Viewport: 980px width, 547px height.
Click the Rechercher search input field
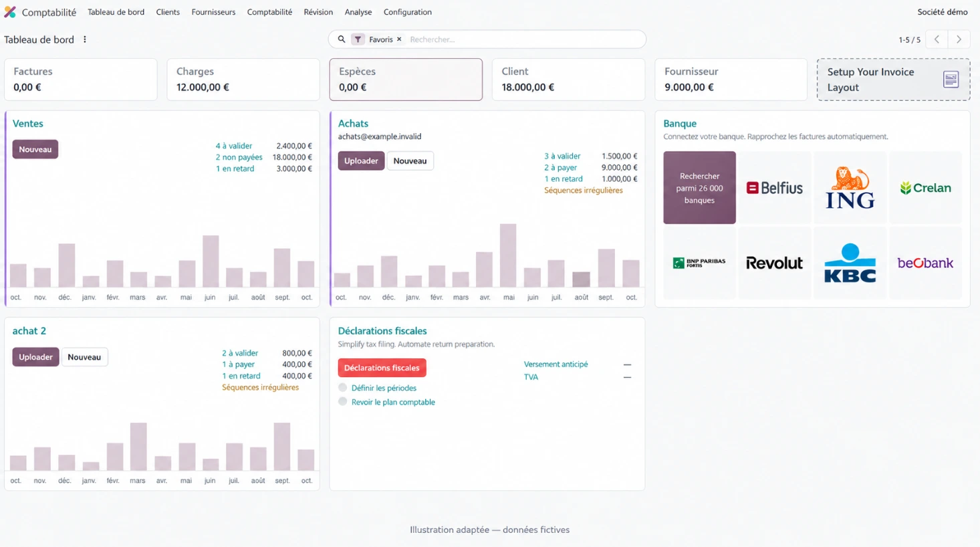coord(525,39)
